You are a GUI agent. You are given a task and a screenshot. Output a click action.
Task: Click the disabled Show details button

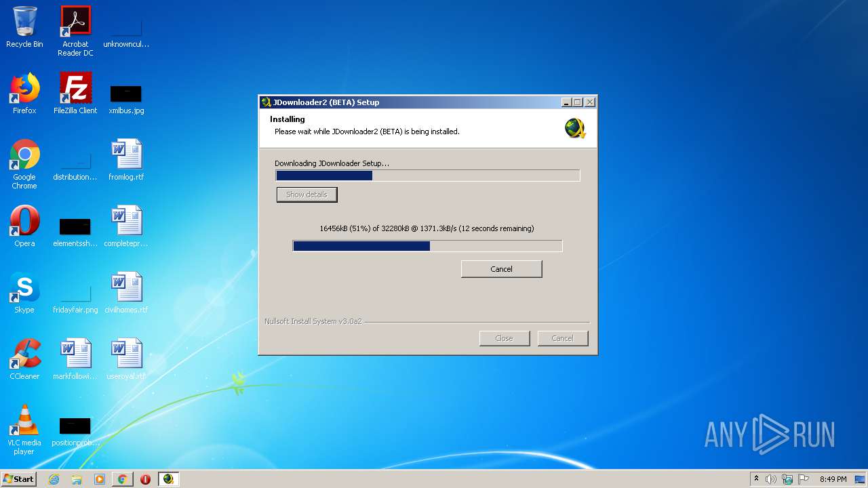click(x=307, y=195)
